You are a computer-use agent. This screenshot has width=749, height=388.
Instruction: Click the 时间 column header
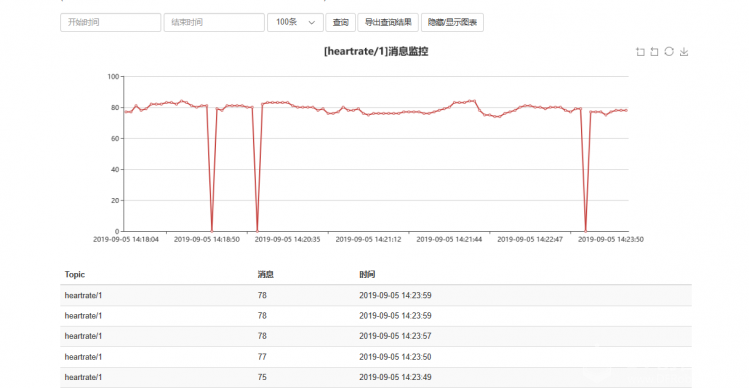367,274
